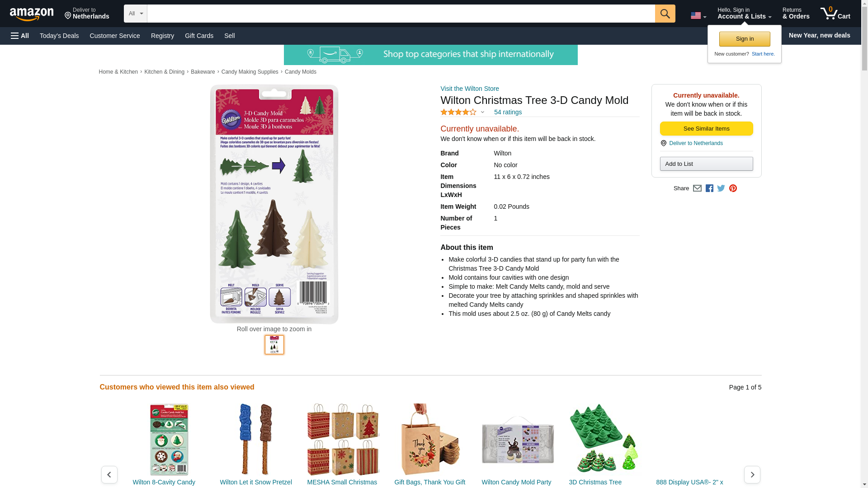Open the All hamburger menu
Image resolution: width=868 pixels, height=488 pixels.
[20, 36]
